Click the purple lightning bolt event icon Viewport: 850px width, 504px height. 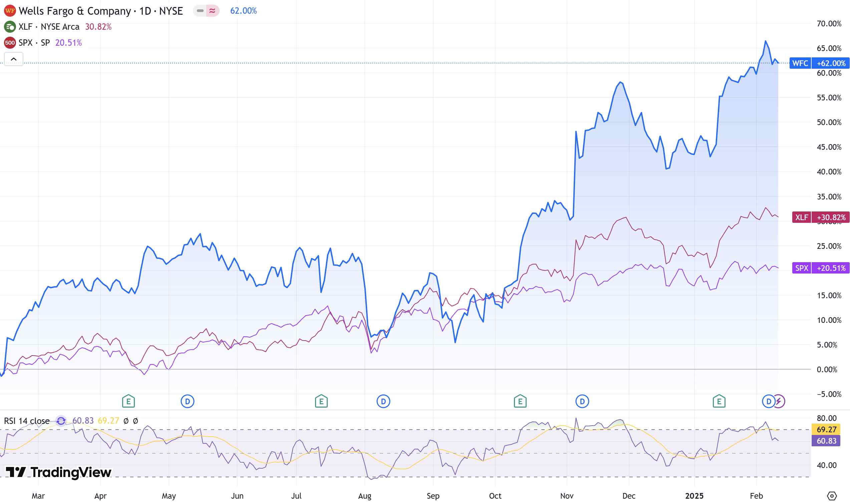coord(779,402)
